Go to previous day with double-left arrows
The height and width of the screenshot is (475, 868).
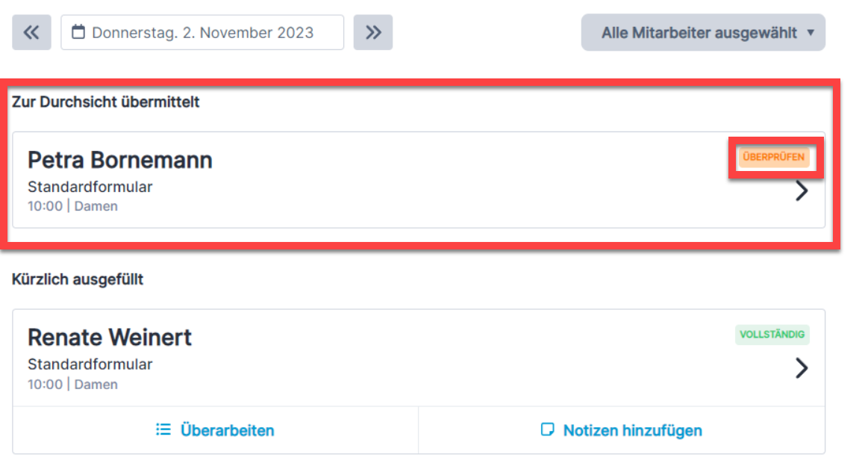(x=31, y=33)
